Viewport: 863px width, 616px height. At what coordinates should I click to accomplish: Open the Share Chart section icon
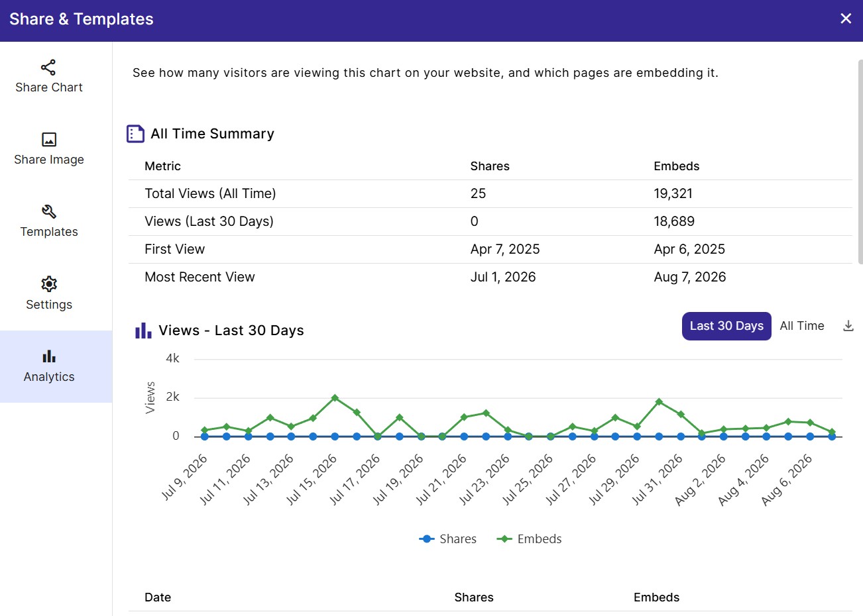click(x=48, y=67)
